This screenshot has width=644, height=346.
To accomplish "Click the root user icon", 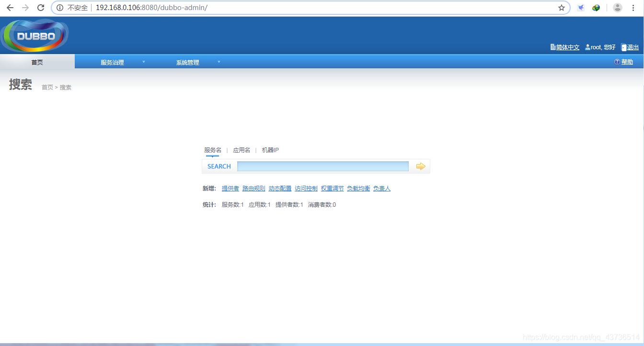I will [x=587, y=47].
